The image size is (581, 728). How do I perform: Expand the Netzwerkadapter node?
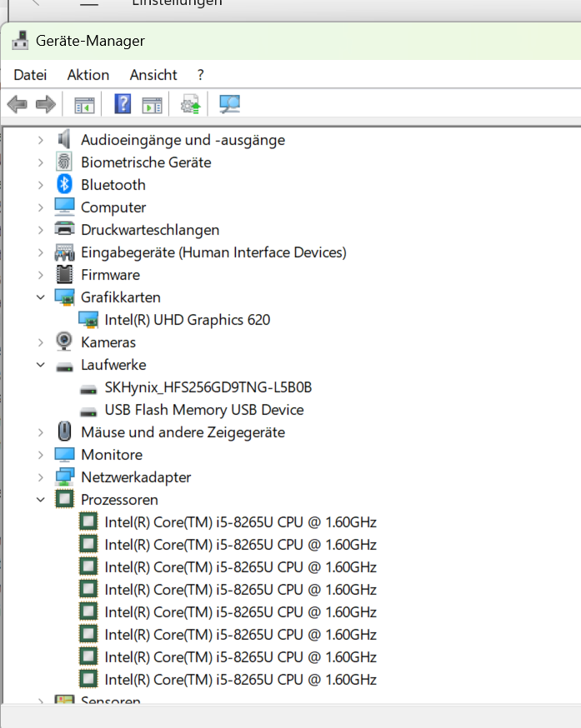coord(41,477)
